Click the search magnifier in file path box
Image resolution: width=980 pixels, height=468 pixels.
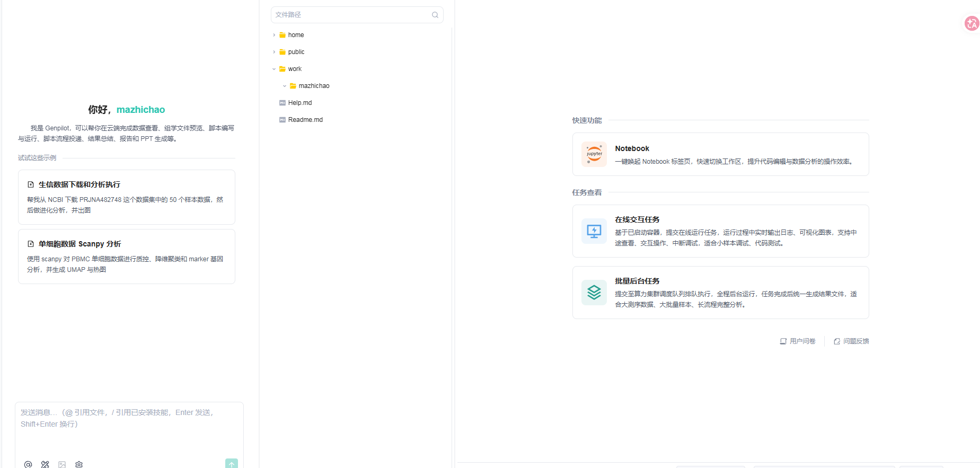pos(435,15)
